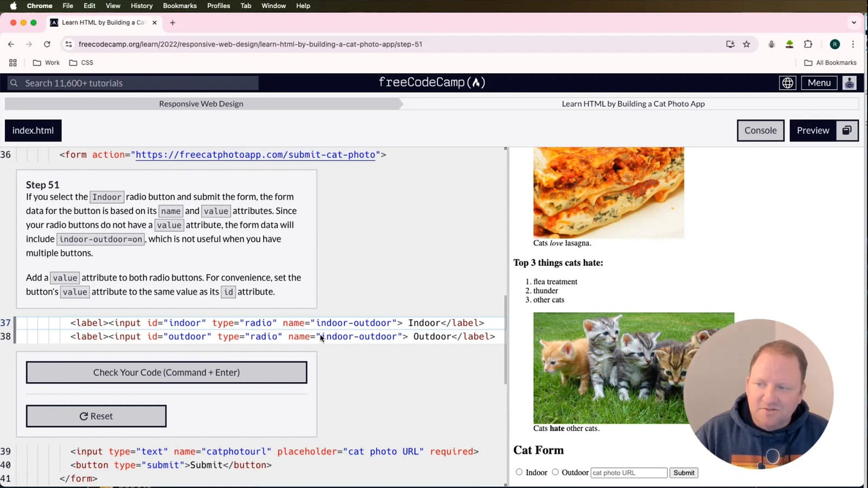Open the File menu
Viewport: 868px width, 488px height.
point(68,6)
